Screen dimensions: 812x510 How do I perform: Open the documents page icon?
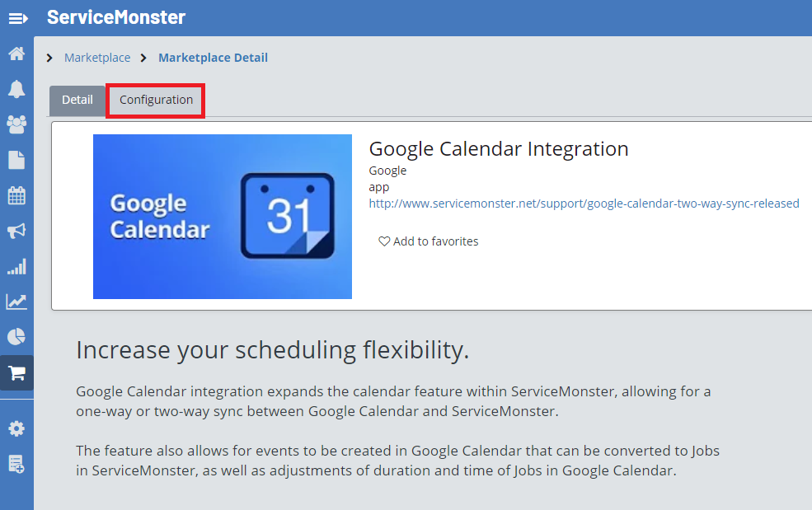click(16, 160)
